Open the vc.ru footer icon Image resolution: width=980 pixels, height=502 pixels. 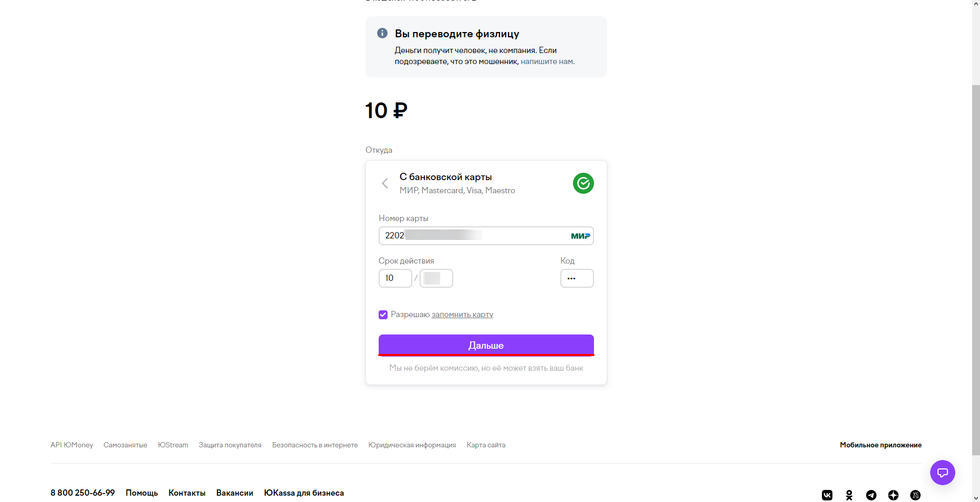915,495
